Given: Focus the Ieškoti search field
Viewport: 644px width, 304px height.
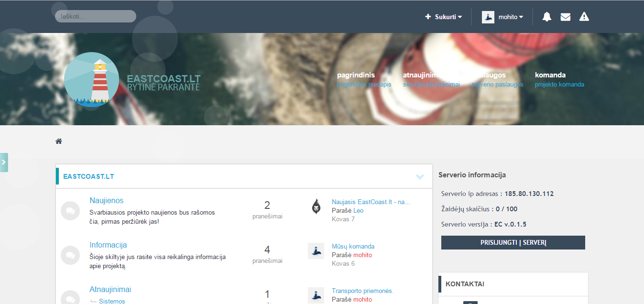Looking at the screenshot, I should tap(96, 16).
